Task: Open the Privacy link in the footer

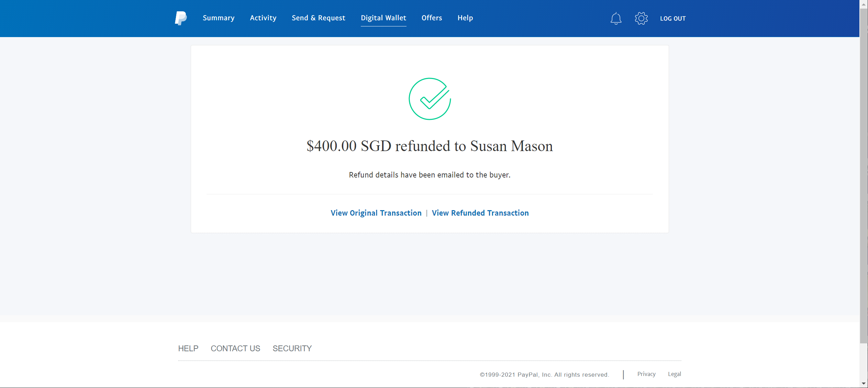Action: 646,374
